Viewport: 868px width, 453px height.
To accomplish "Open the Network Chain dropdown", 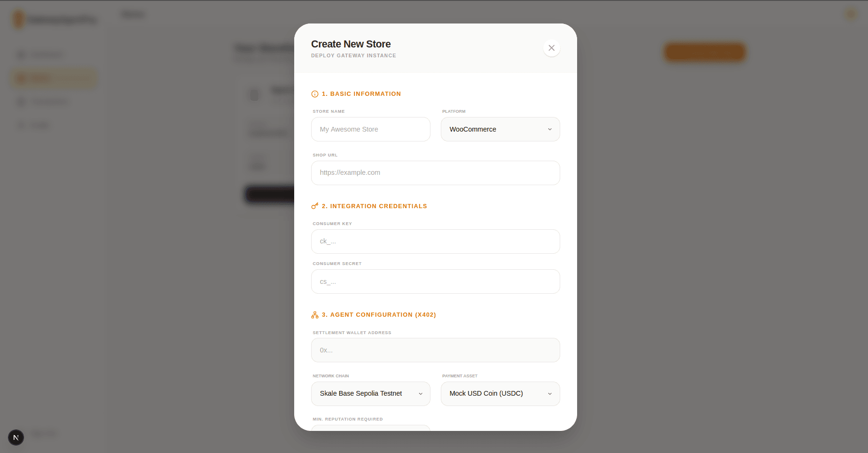I will (370, 393).
